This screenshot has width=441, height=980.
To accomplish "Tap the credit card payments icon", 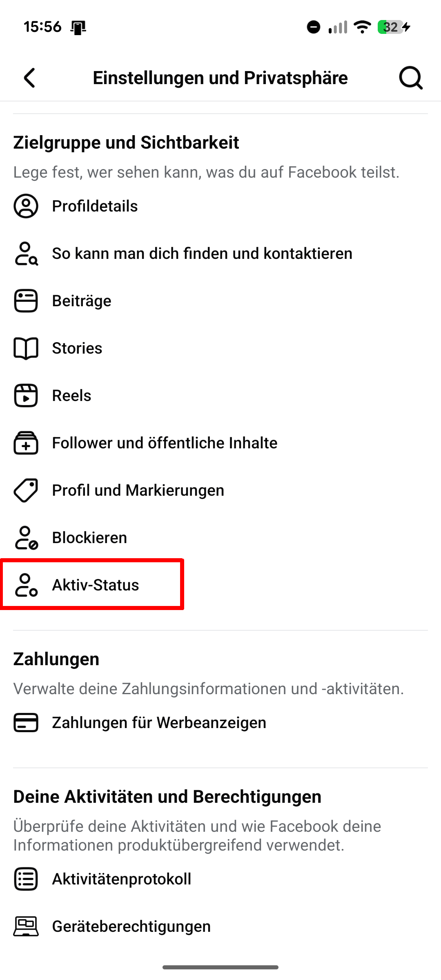I will [26, 722].
